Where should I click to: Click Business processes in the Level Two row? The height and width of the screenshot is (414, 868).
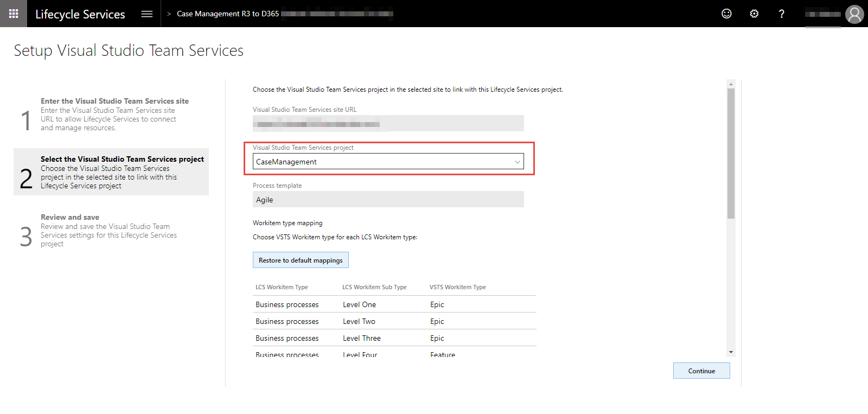pos(287,321)
